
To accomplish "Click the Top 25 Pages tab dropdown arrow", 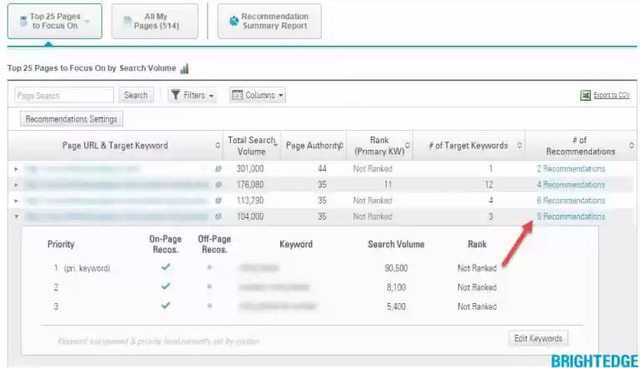I will tap(87, 22).
